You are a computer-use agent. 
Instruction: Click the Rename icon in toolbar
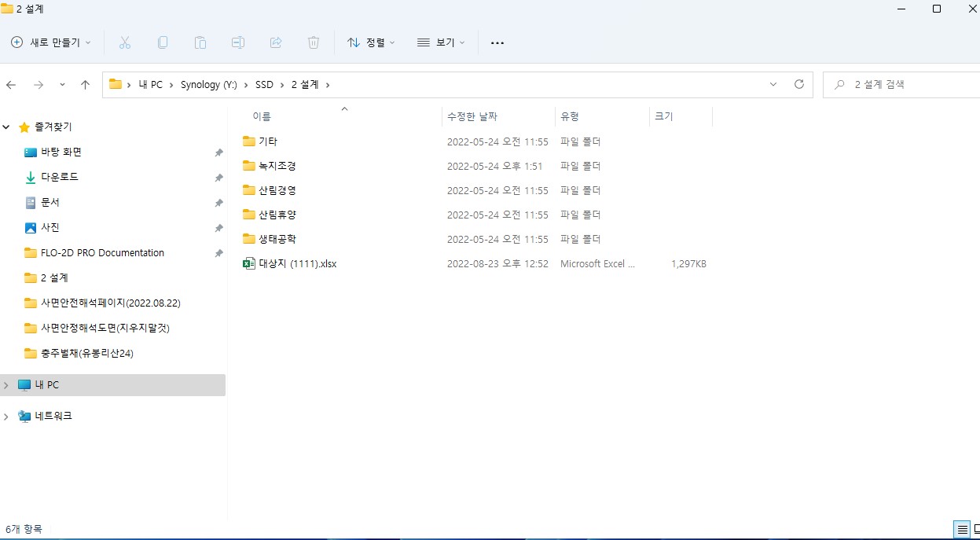pos(238,42)
